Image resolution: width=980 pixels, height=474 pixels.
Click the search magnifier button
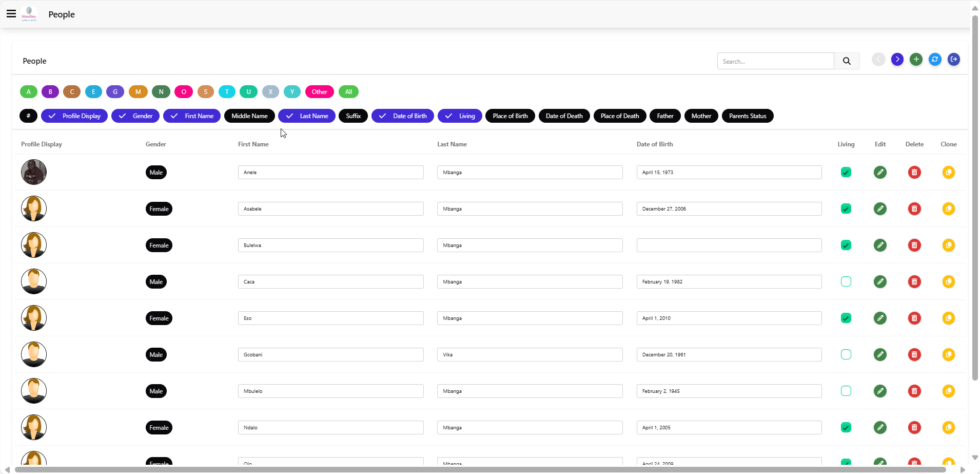(847, 61)
